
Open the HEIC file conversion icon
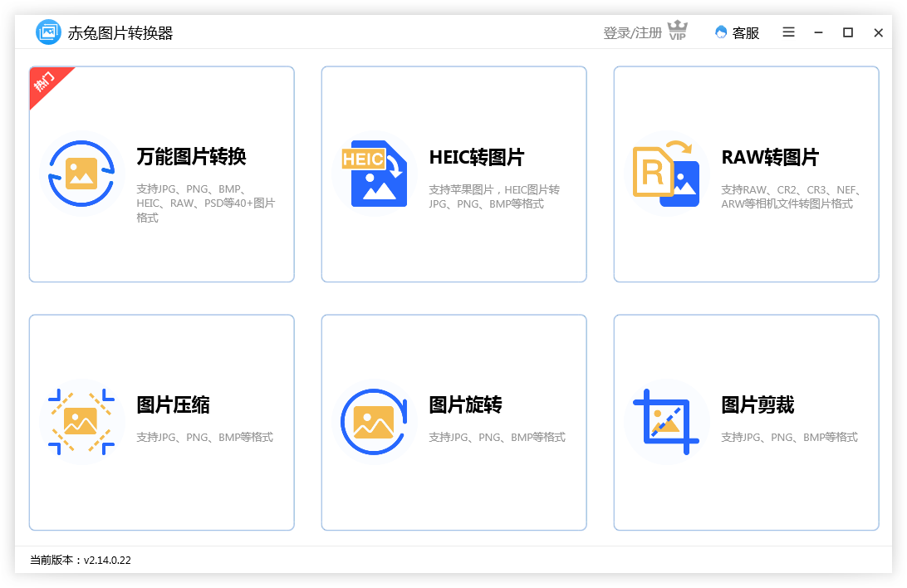[x=374, y=174]
